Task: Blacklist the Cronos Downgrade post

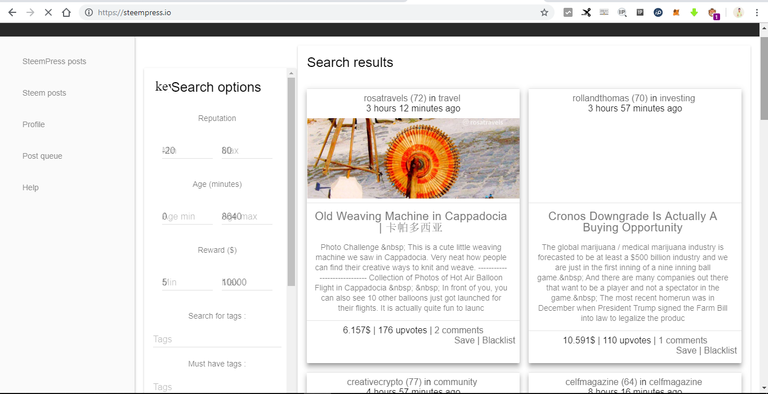Action: pos(720,350)
